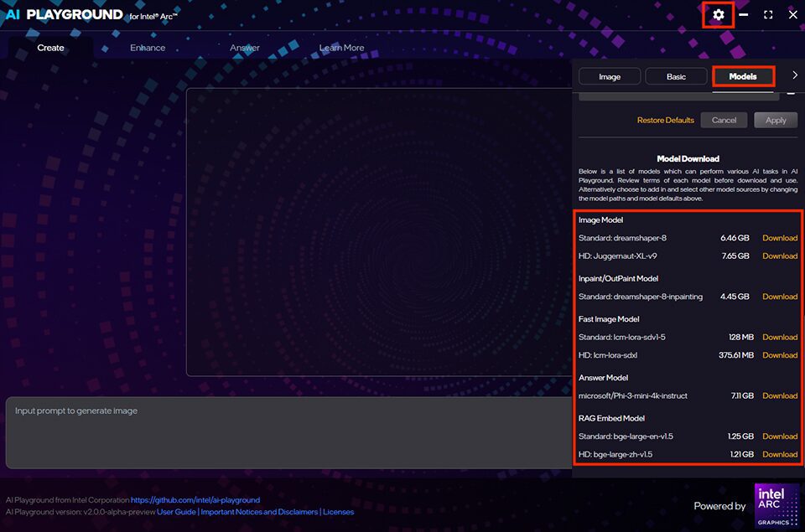This screenshot has height=532, width=805.
Task: Download the dreamshaper-8 standard image model
Action: pyautogui.click(x=779, y=238)
